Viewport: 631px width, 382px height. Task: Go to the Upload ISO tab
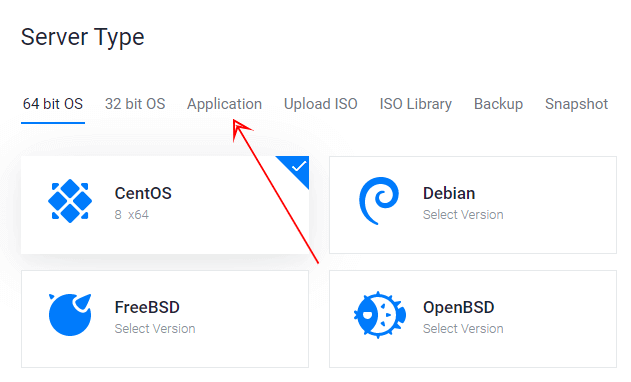point(321,104)
